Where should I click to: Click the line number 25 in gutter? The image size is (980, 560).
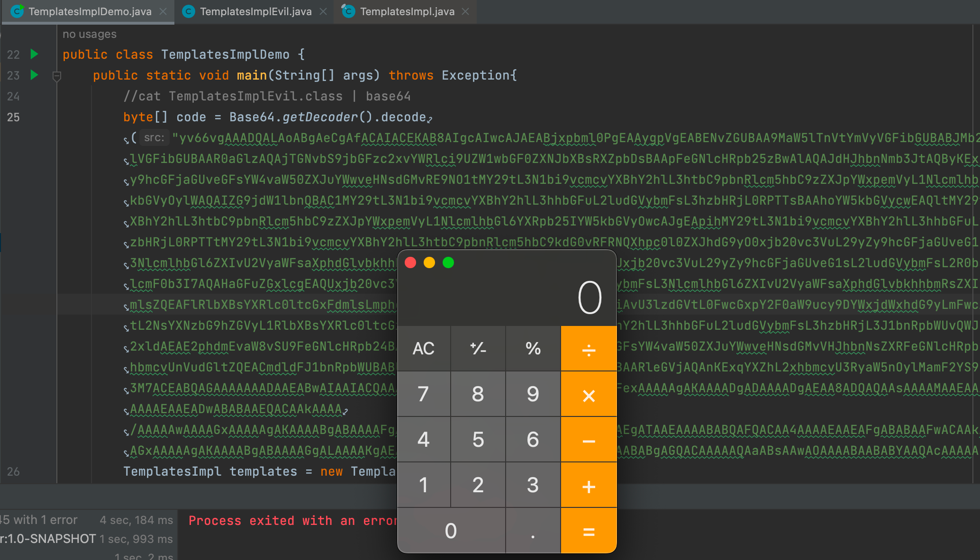click(x=13, y=117)
